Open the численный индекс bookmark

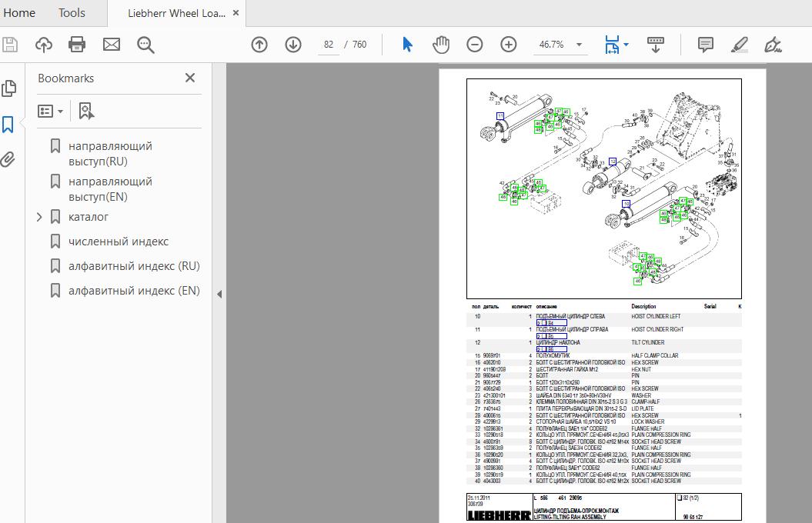point(119,241)
